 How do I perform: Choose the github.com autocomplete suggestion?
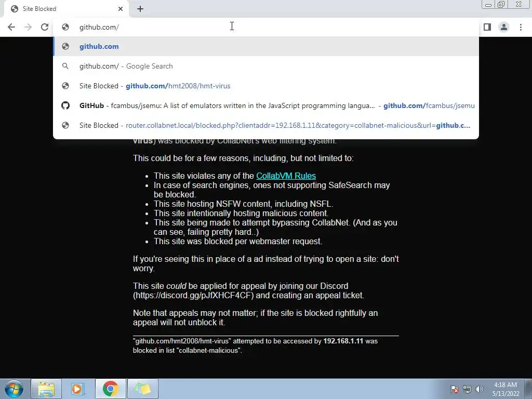(265, 46)
